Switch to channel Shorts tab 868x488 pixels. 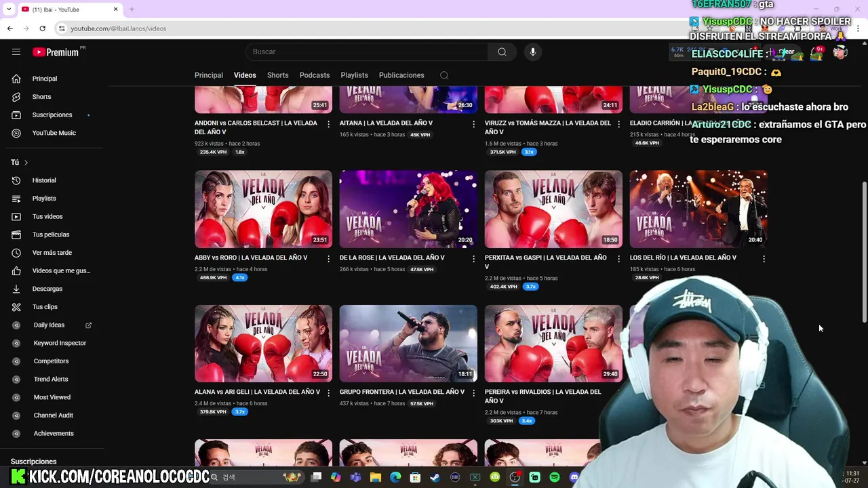tap(277, 75)
